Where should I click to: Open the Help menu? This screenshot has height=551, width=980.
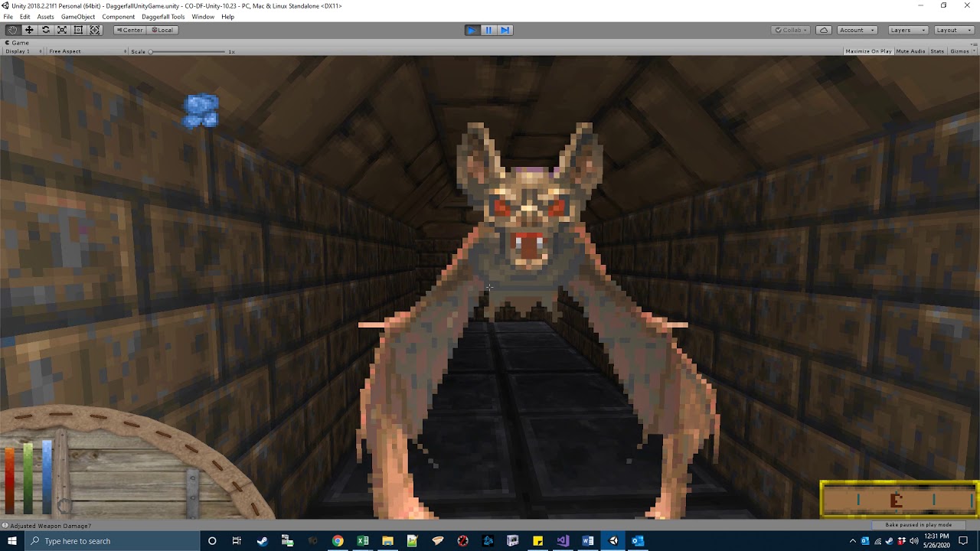[x=227, y=17]
